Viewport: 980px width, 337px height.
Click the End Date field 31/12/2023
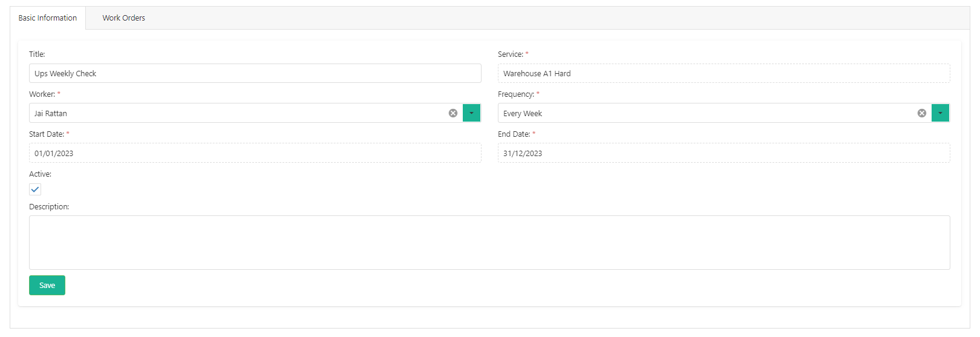(x=724, y=153)
